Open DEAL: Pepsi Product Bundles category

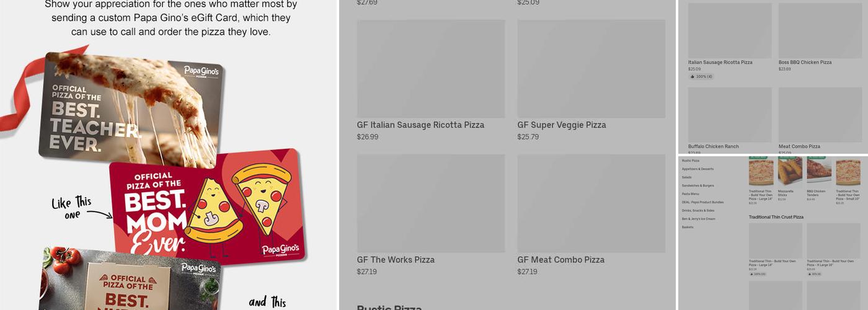tap(702, 202)
